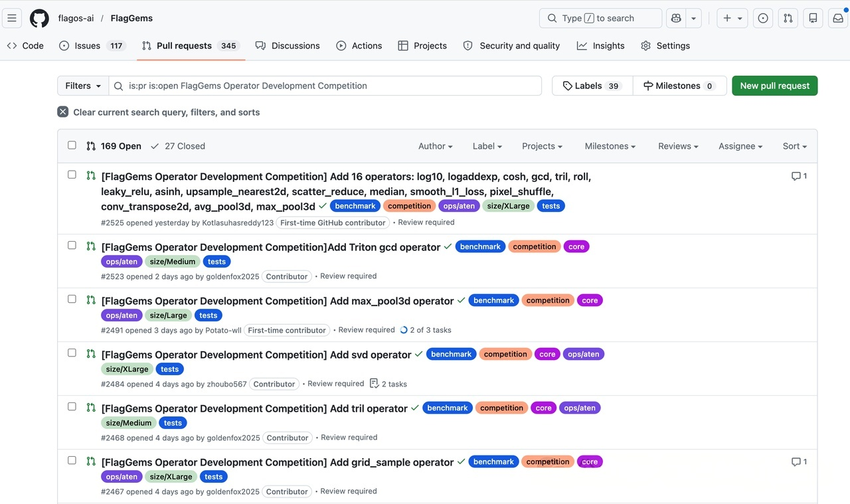
Task: Click the 2 tasks checklist icon
Action: tap(374, 383)
